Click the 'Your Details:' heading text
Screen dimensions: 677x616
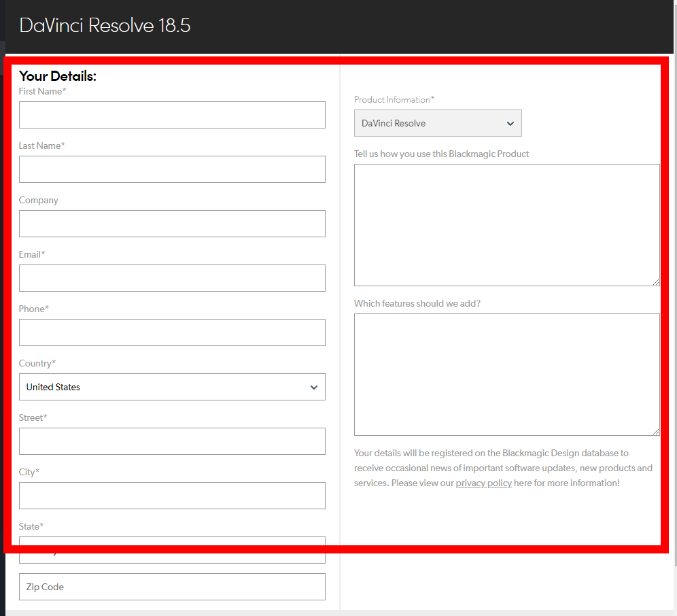(x=57, y=76)
